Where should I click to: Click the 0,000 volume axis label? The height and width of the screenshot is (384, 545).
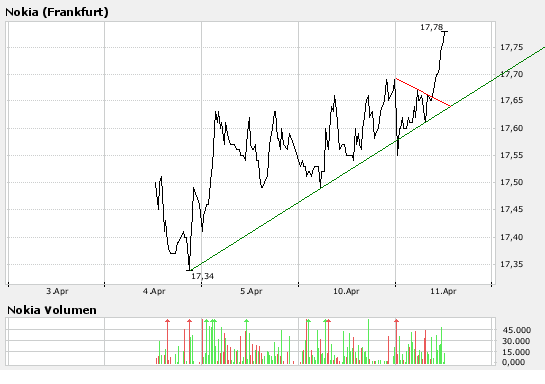[x=513, y=362]
